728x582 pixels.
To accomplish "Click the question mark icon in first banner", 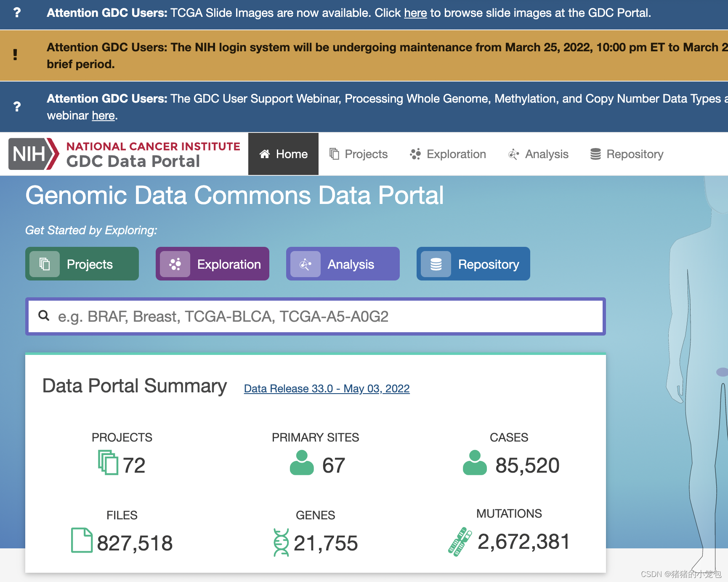I will (17, 13).
